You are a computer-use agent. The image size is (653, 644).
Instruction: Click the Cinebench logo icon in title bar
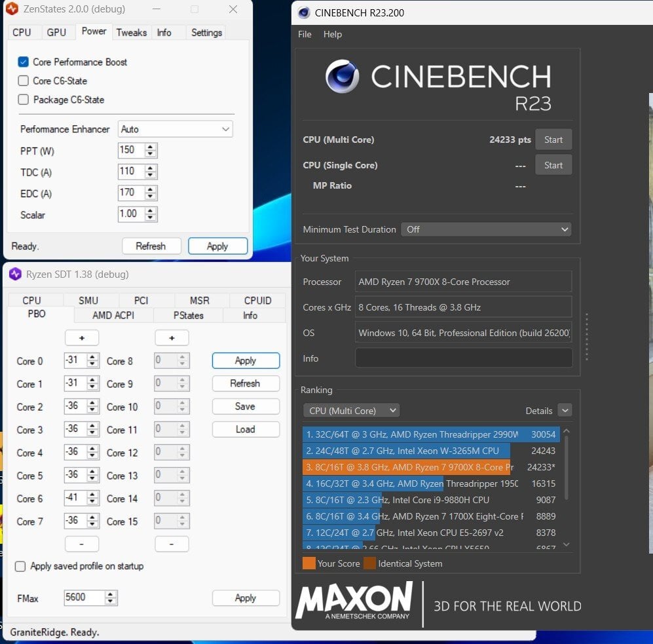point(304,13)
